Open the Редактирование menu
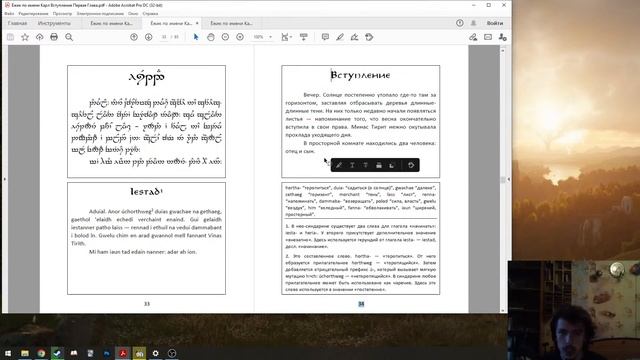The width and height of the screenshot is (640, 360). pos(33,13)
